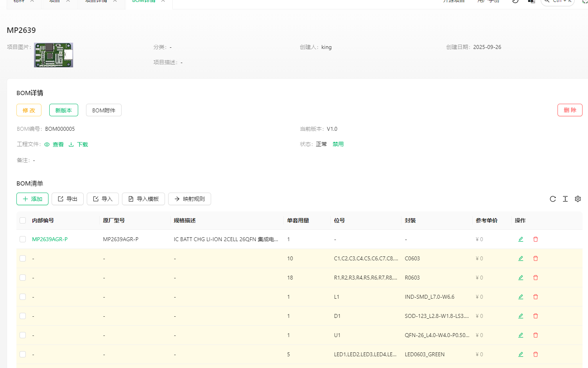The height and width of the screenshot is (368, 588).
Task: Edit the R0603 package row
Action: 520,278
